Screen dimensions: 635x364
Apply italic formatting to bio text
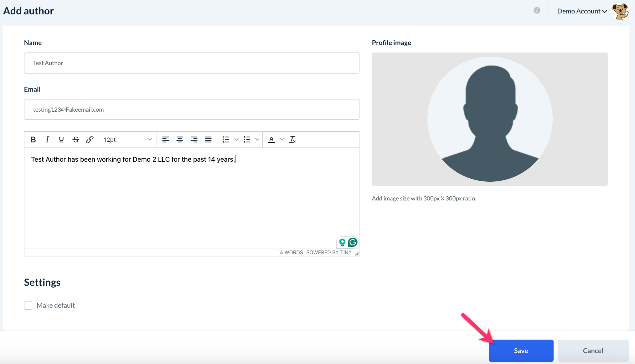coord(47,139)
